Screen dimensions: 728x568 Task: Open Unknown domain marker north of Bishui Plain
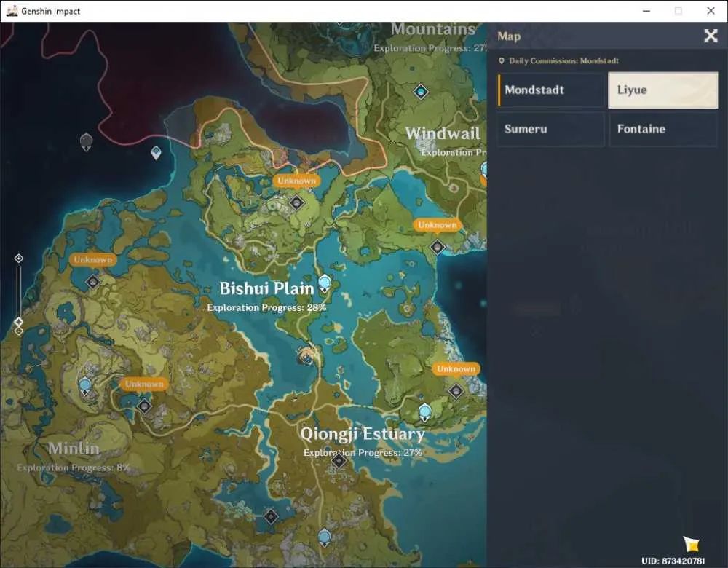(x=297, y=202)
